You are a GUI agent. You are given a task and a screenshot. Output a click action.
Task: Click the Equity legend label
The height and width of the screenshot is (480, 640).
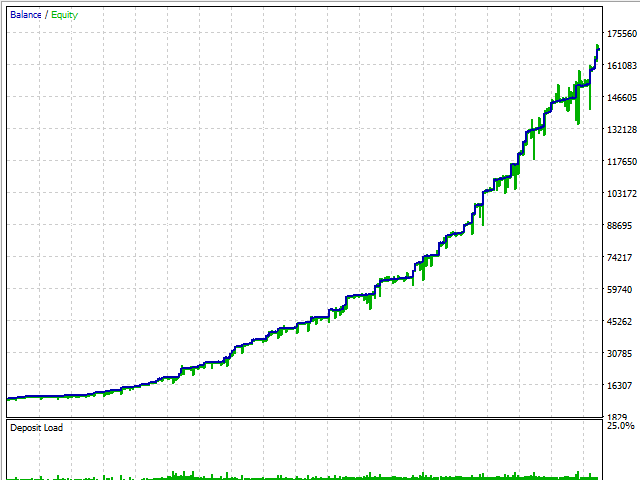pyautogui.click(x=64, y=15)
